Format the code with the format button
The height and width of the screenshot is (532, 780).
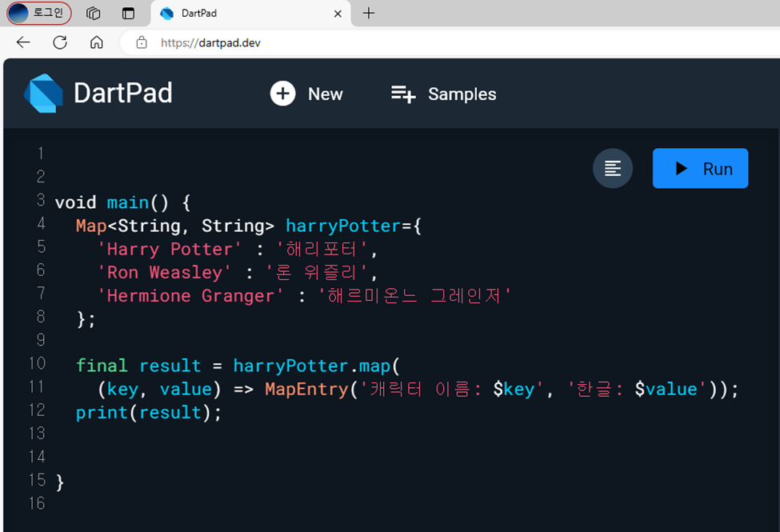(x=612, y=168)
